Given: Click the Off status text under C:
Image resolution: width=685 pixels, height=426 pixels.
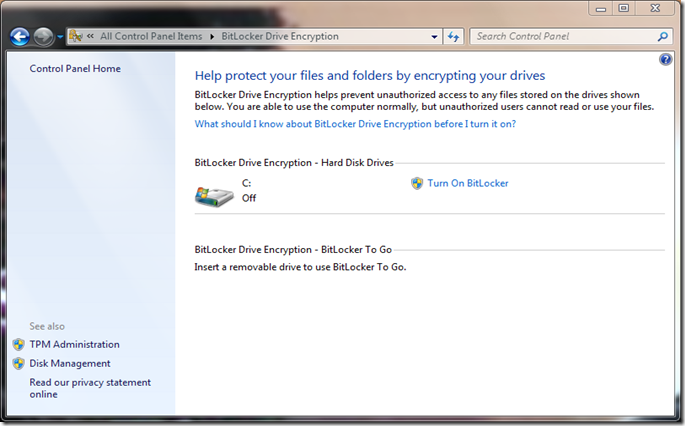Looking at the screenshot, I should point(249,198).
